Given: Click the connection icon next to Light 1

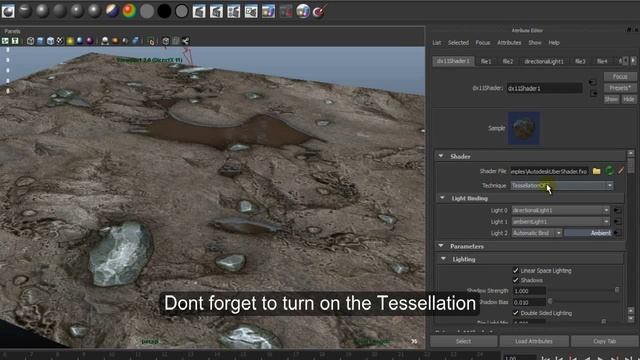Looking at the screenshot, I should click(617, 222).
